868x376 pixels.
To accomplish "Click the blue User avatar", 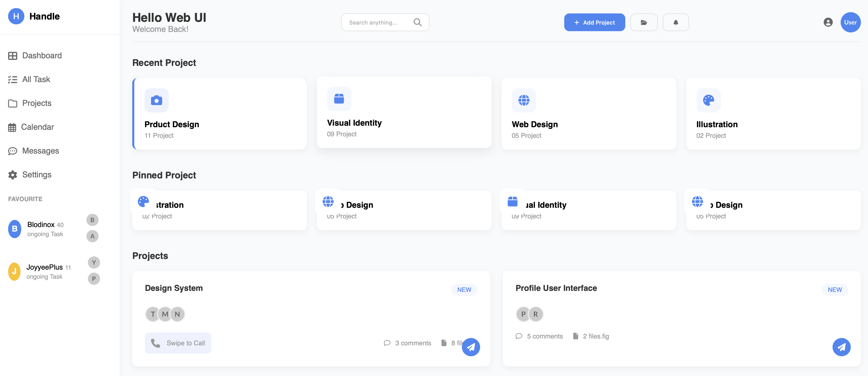I will point(850,22).
